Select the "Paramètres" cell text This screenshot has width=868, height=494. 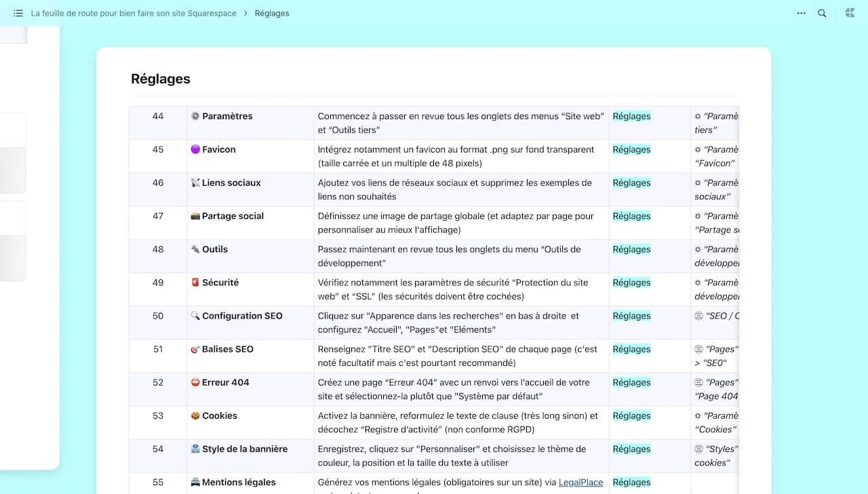(227, 116)
